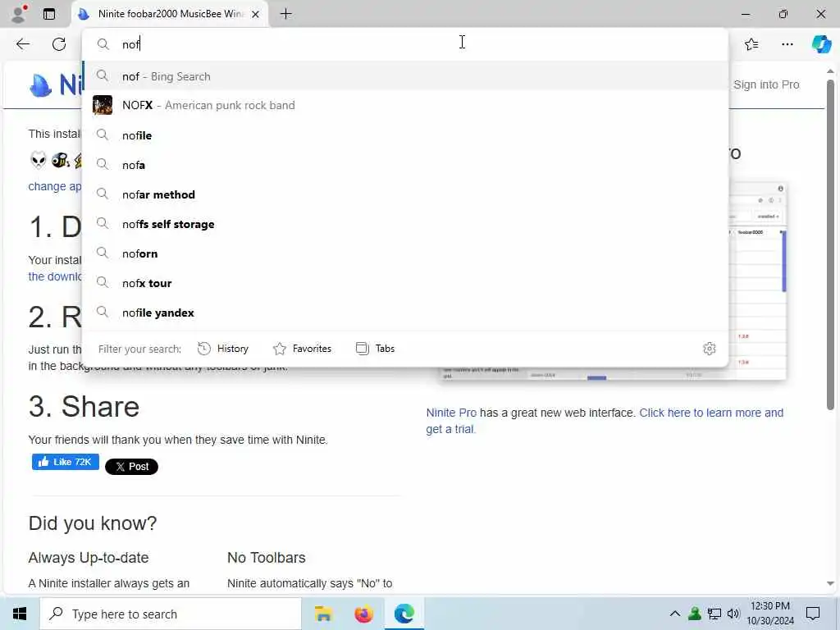Click the Ninite Pro interface screenshot

point(757,281)
